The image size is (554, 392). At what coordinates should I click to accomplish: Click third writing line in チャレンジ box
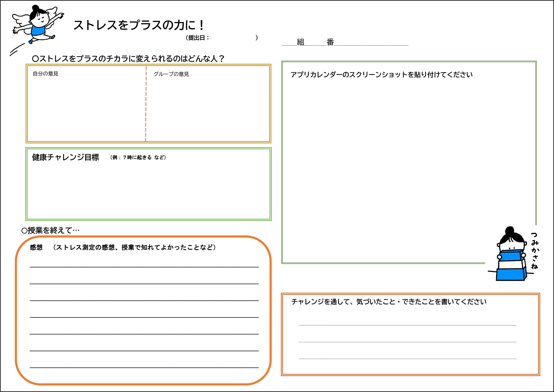pos(407,359)
